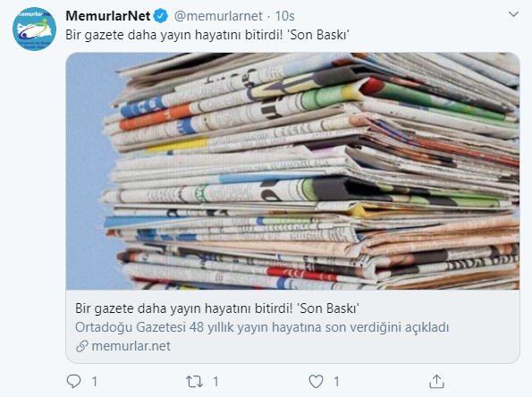Click the @memurlarnet handle

[218, 16]
